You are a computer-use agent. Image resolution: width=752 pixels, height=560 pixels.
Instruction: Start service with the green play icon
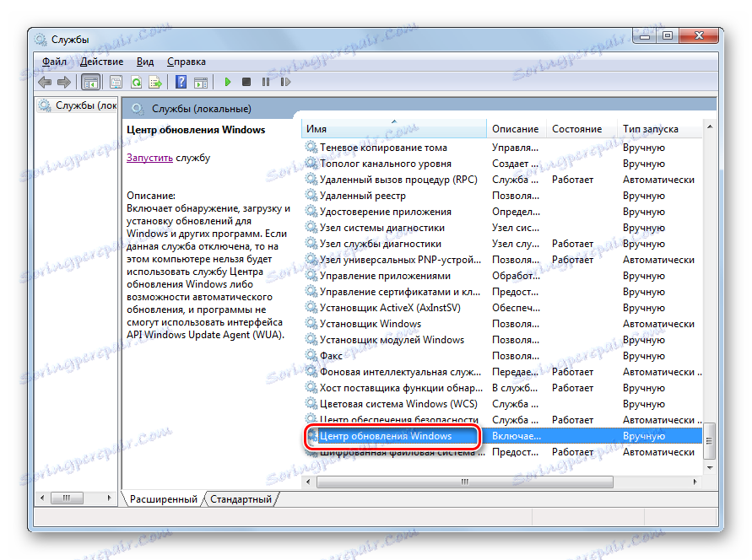(x=228, y=82)
